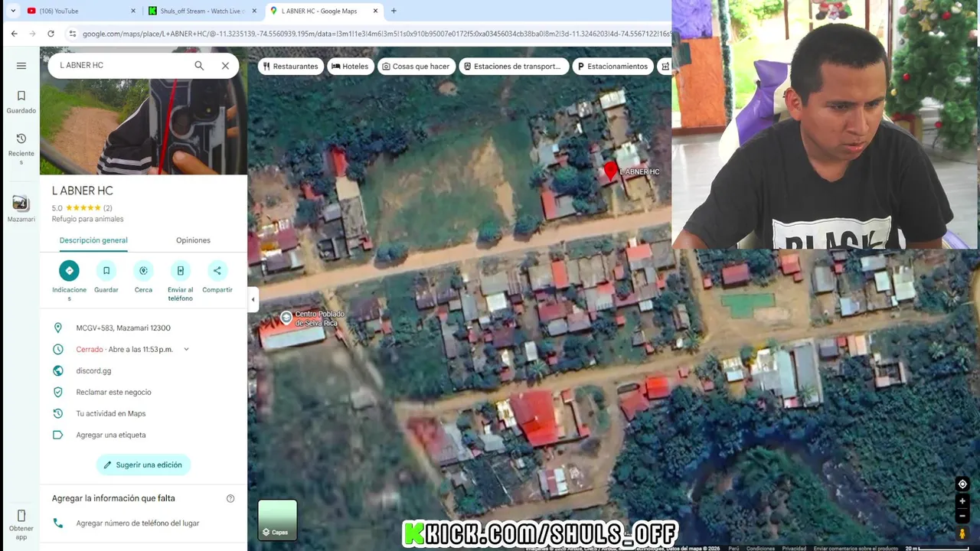This screenshot has height=551, width=980.
Task: Click the site settings icon in address bar
Action: point(73,34)
